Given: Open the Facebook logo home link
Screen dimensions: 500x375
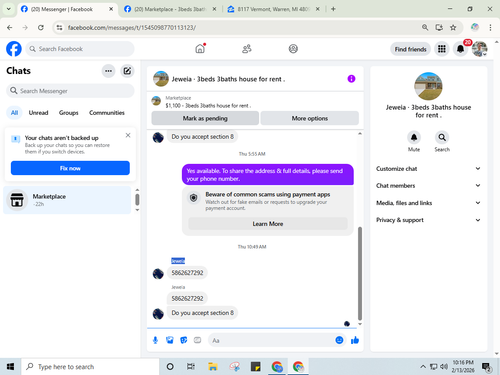Looking at the screenshot, I should coord(14,49).
